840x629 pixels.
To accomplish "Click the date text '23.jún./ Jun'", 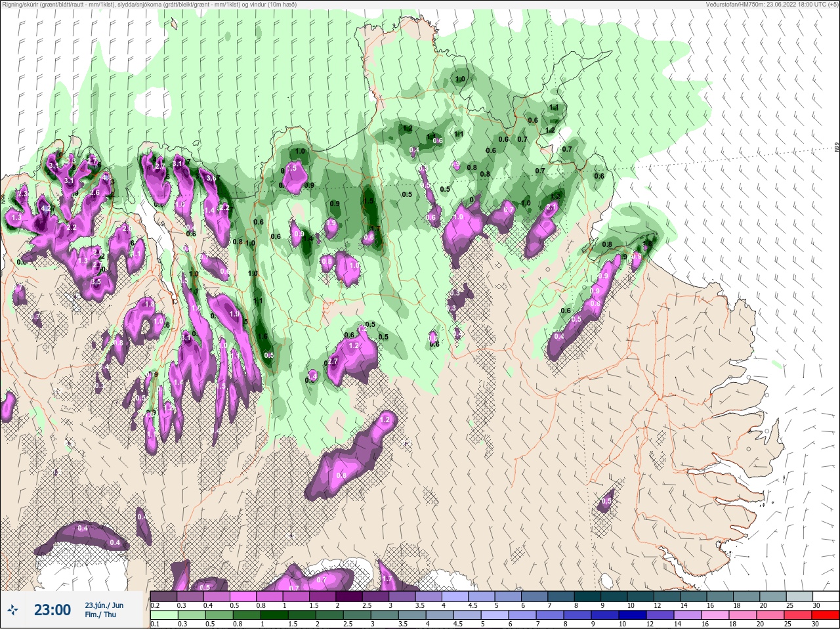I will coord(104,605).
